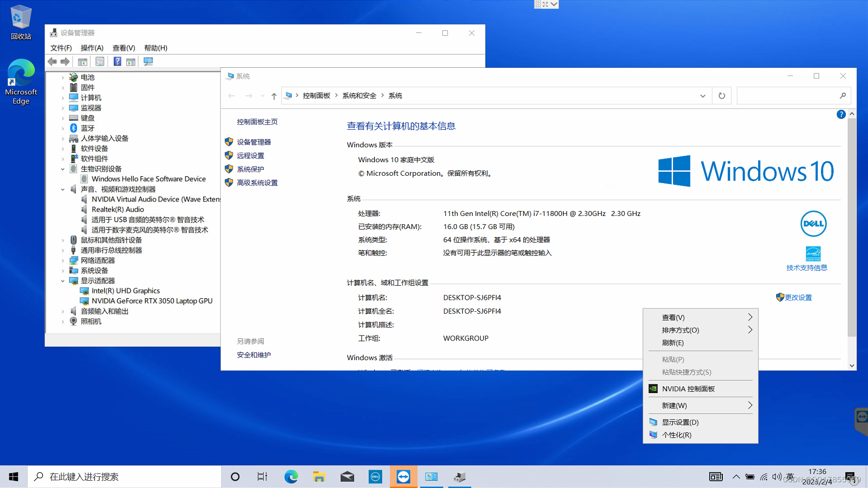Click the help question mark in System window

coord(841,114)
